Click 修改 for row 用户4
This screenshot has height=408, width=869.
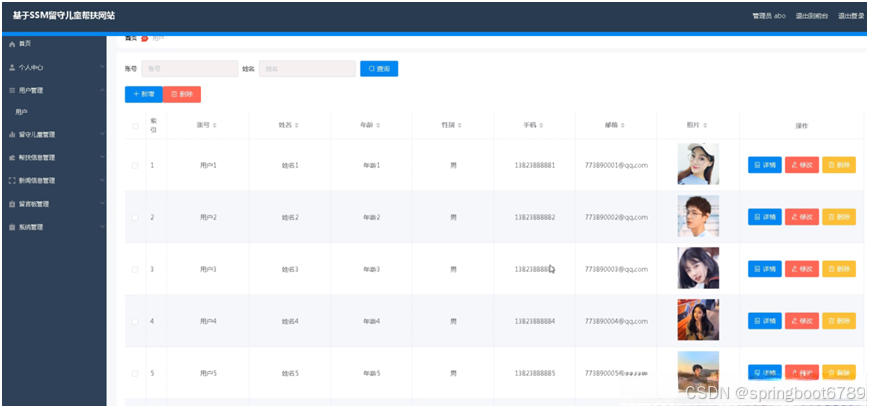coord(802,321)
